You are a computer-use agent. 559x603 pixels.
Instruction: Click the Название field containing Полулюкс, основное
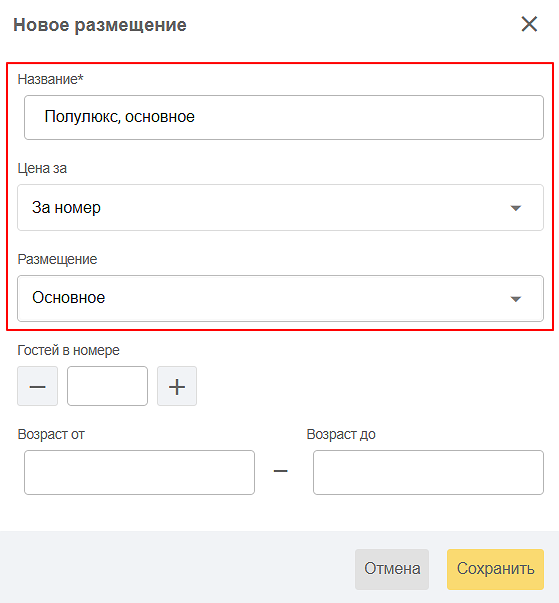[x=284, y=117]
